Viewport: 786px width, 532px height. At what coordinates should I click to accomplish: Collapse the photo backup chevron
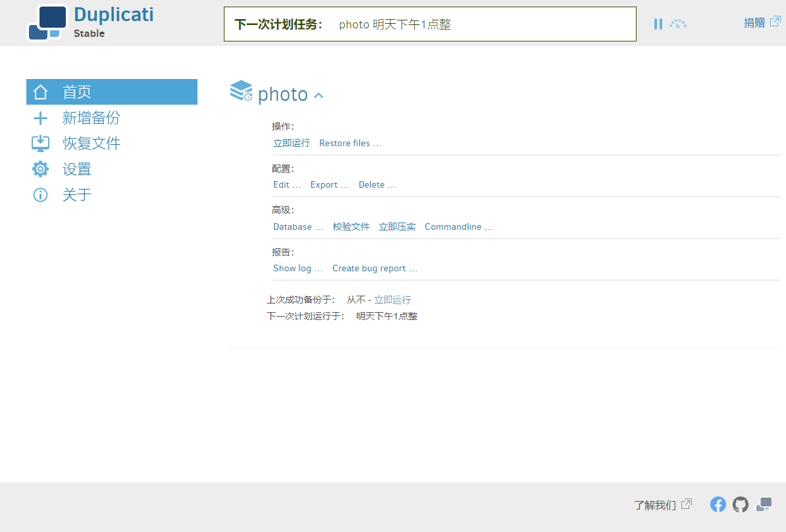click(319, 95)
